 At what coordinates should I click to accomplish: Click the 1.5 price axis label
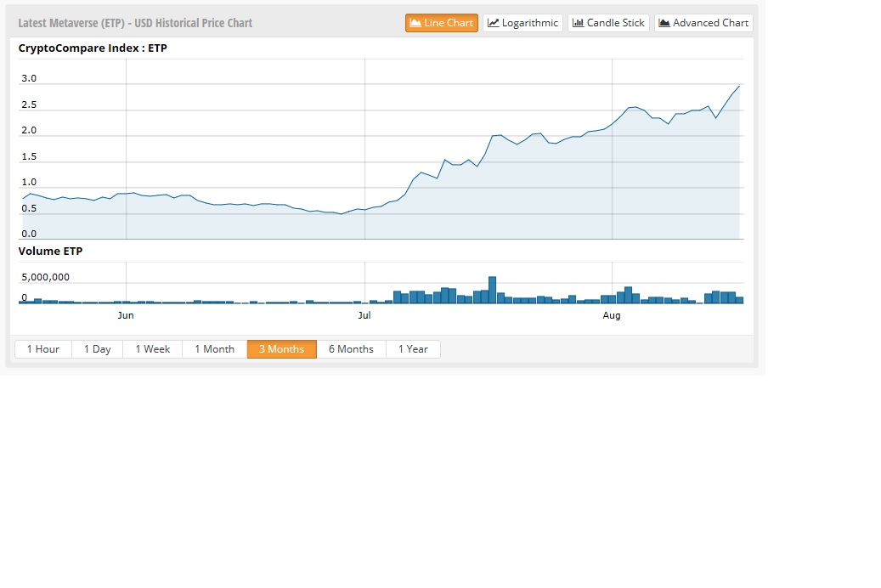(x=29, y=157)
